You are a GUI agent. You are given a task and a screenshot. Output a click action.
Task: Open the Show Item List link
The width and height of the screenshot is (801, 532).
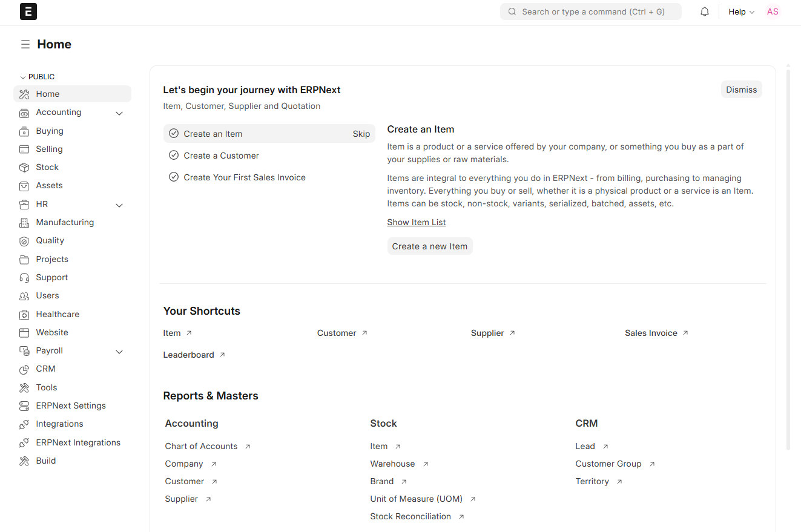(x=417, y=222)
